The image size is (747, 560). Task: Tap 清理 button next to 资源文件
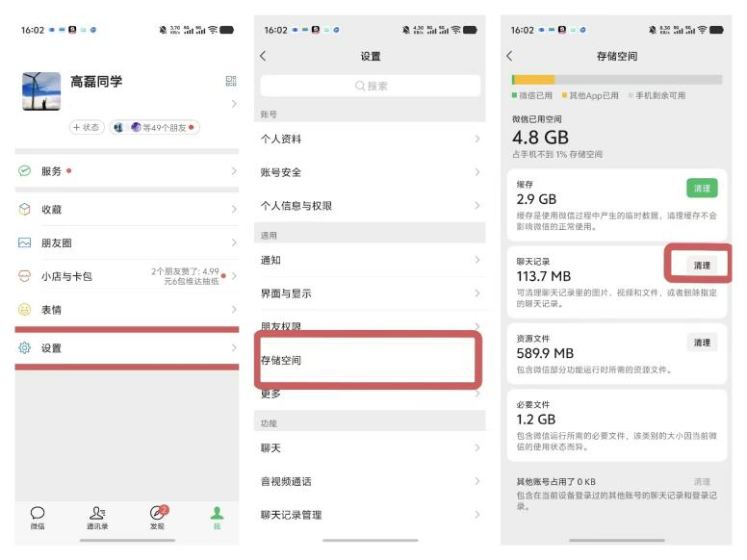pos(702,343)
